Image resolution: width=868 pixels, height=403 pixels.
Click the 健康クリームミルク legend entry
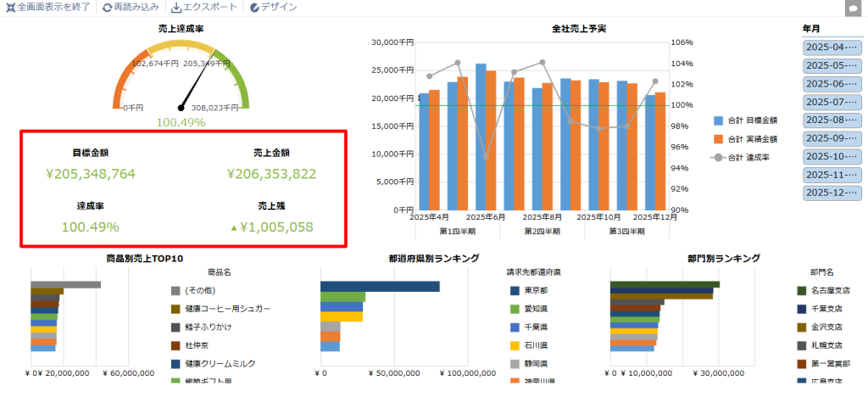click(x=213, y=364)
